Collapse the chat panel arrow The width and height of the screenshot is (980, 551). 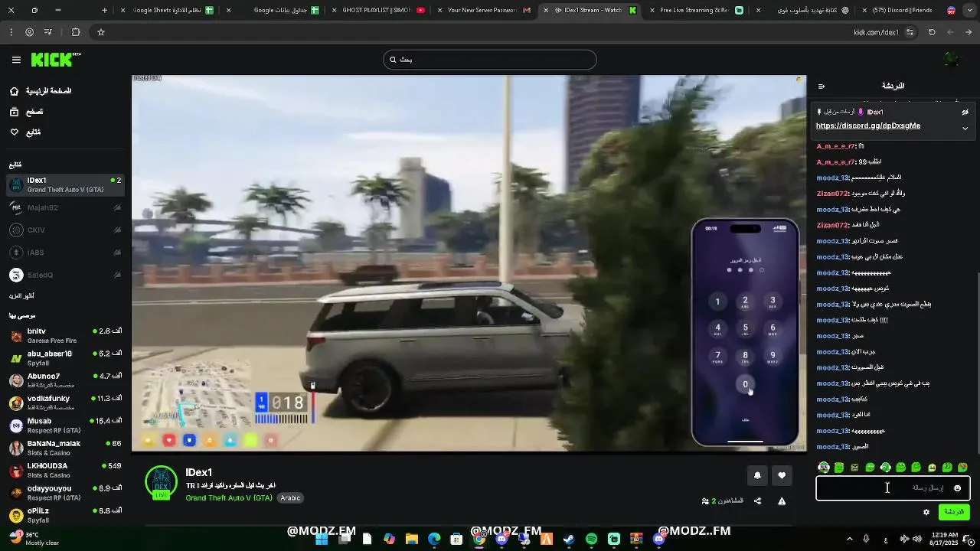pos(822,86)
